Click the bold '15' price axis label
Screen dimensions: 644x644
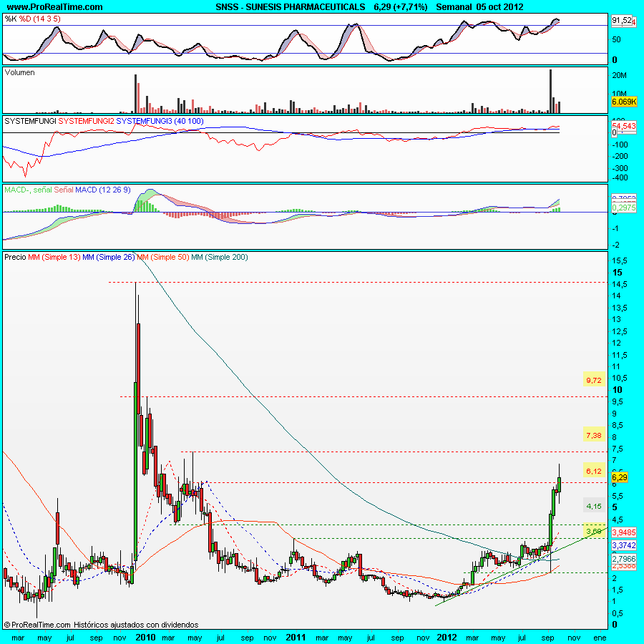point(618,273)
